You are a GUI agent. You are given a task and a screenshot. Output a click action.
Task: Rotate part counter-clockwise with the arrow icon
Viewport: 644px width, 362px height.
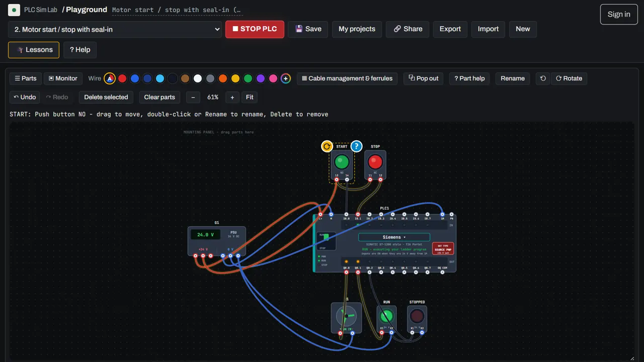pos(543,78)
